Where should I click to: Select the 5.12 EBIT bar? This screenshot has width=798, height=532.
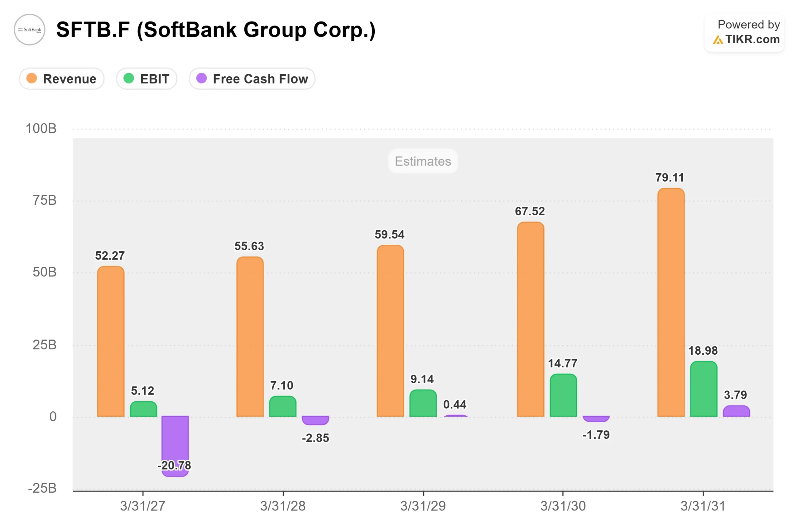(143, 409)
